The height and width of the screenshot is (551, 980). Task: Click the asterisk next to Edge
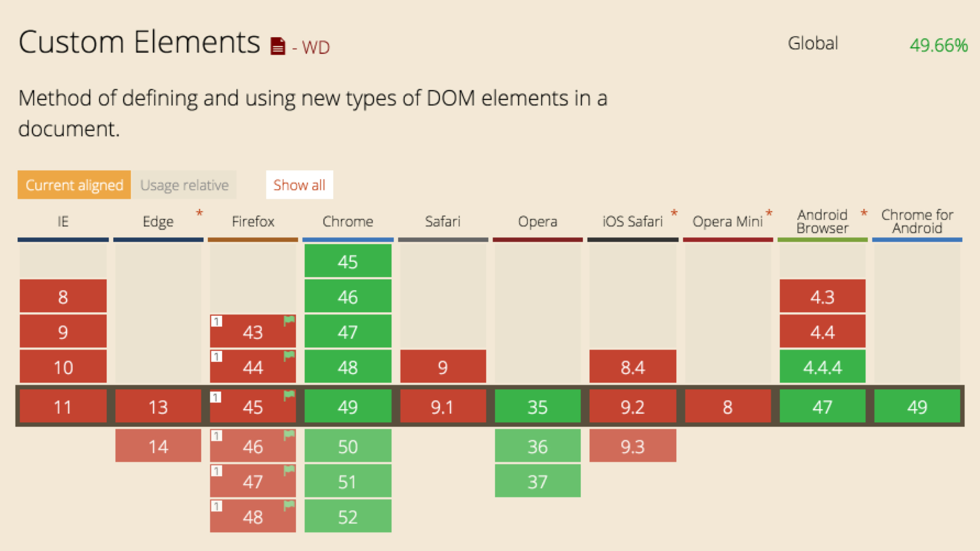point(200,213)
